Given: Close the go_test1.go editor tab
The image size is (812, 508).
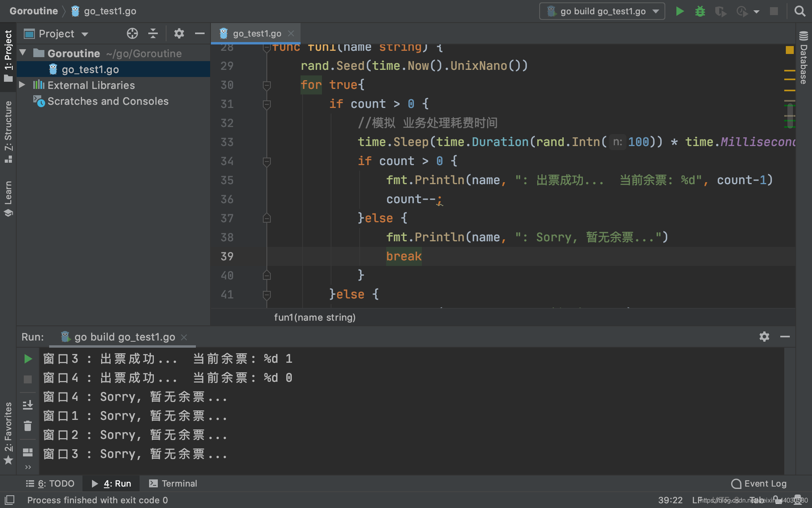Looking at the screenshot, I should 291,34.
